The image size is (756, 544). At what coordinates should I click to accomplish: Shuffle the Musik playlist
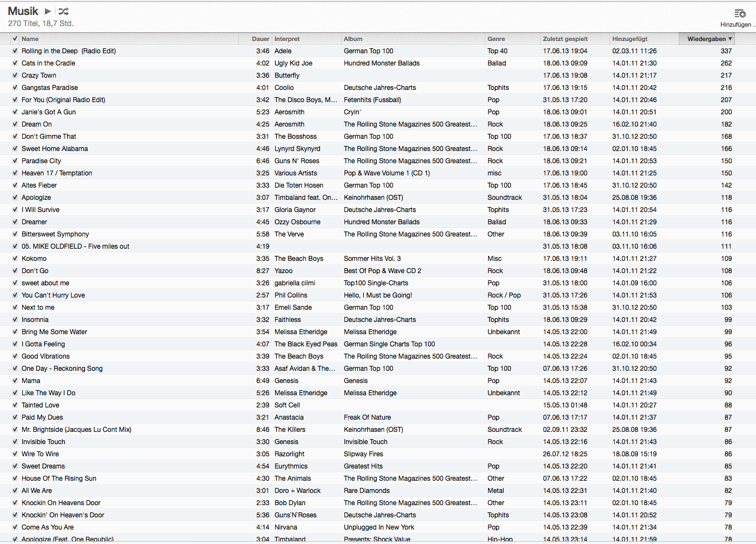(64, 11)
